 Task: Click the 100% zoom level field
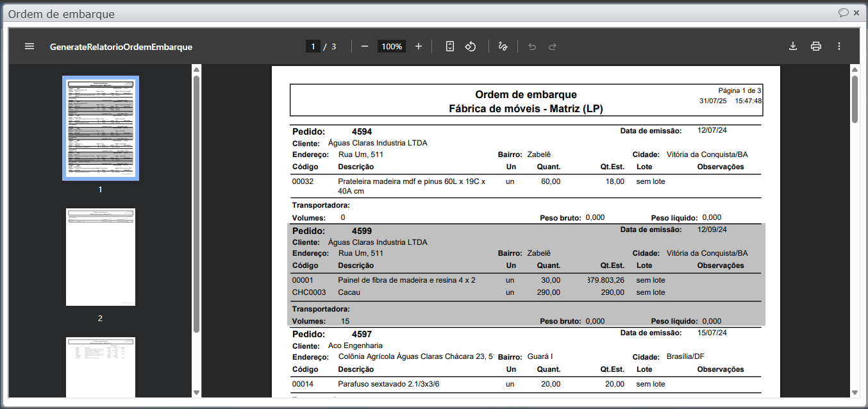point(391,46)
